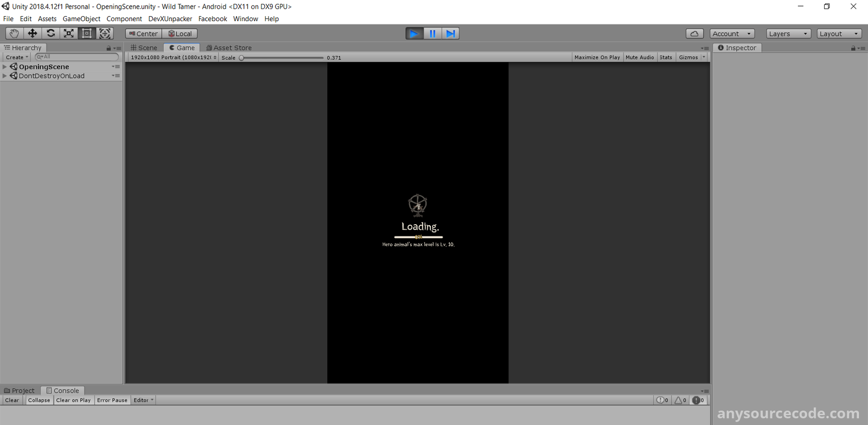The width and height of the screenshot is (868, 425).
Task: Open the DevXUnpacker menu
Action: [x=170, y=19]
